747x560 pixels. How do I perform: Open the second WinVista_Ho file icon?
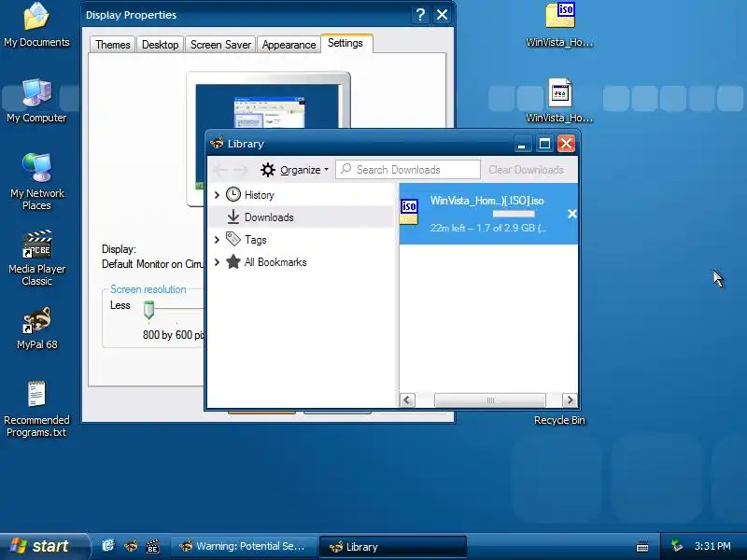tap(559, 101)
